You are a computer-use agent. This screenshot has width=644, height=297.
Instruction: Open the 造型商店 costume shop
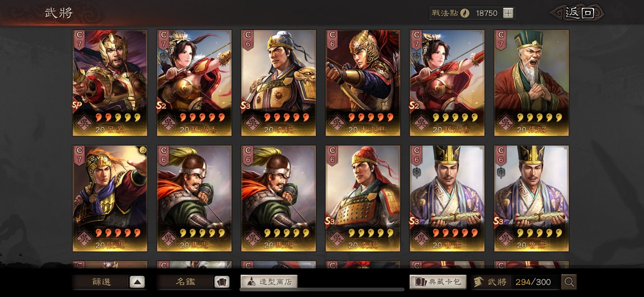click(269, 281)
